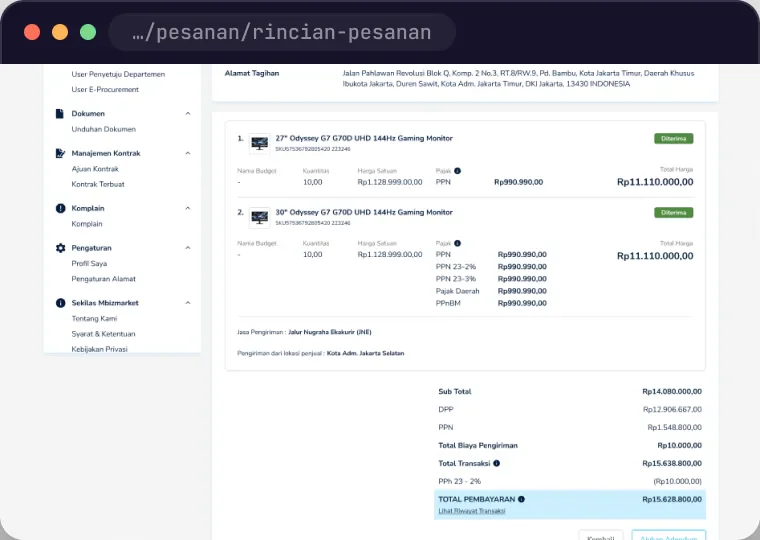Collapse the Sekilas Mbizmarket section chevron
The image size is (760, 540).
pos(188,303)
